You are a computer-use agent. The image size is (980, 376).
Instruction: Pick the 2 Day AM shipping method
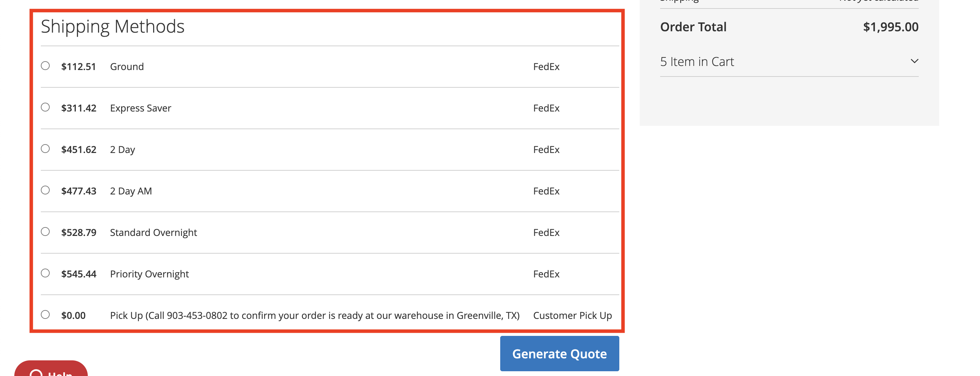(x=45, y=190)
